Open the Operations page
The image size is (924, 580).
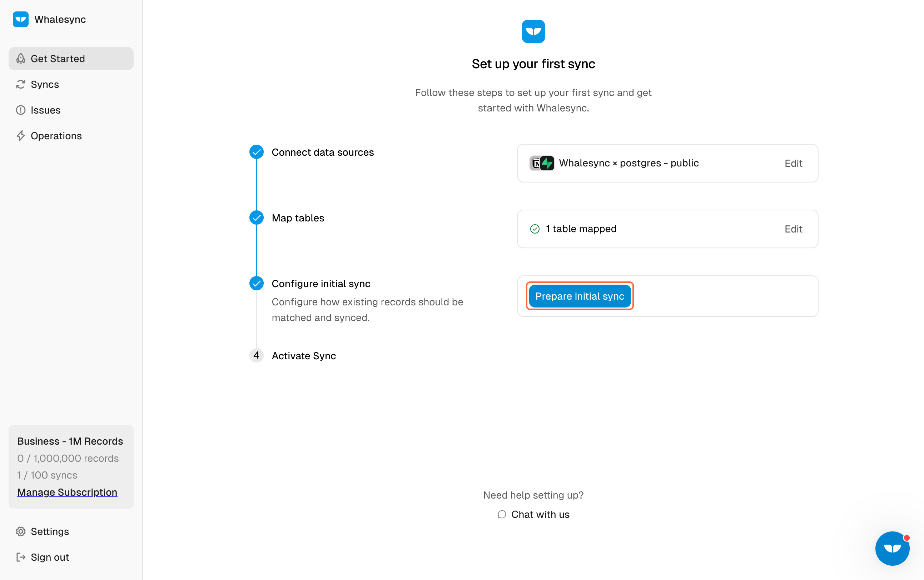pyautogui.click(x=71, y=136)
